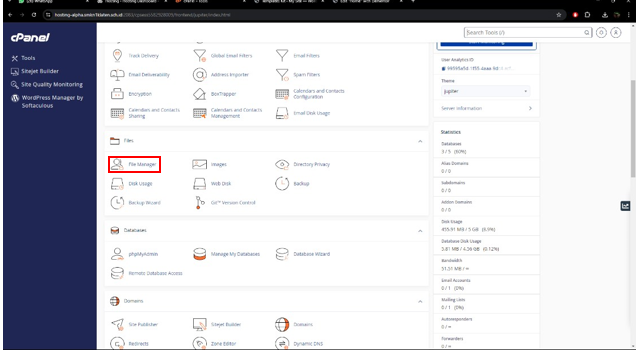Open the user account menu icon
Viewport: 640px width, 364px height.
616,33
